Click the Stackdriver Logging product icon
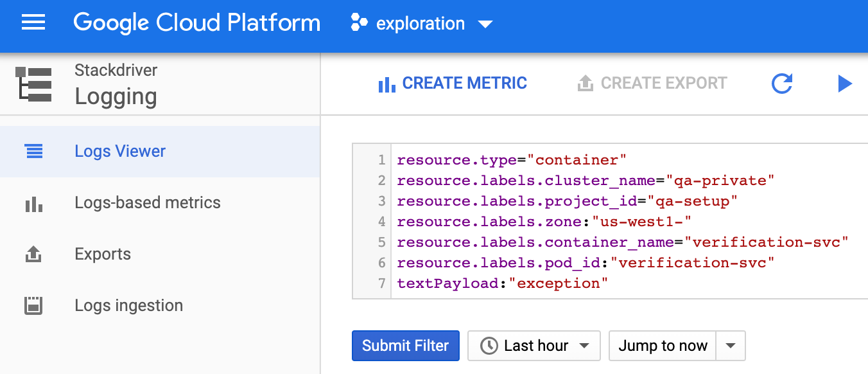Viewport: 868px width, 374px height. point(33,84)
